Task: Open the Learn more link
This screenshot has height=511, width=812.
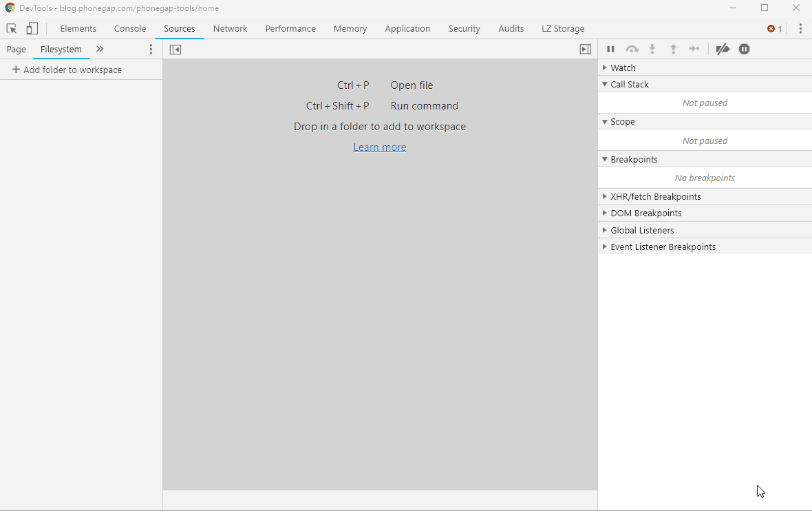Action: tap(380, 147)
